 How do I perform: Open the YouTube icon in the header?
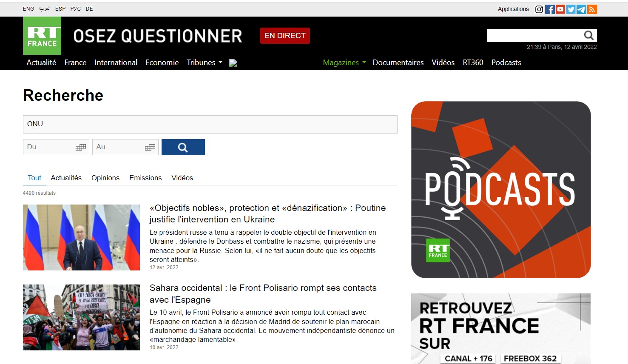coord(560,9)
